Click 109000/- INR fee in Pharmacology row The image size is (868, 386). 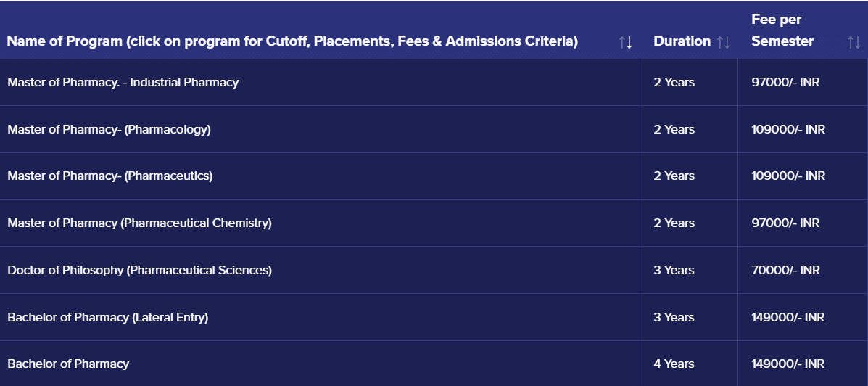point(788,129)
